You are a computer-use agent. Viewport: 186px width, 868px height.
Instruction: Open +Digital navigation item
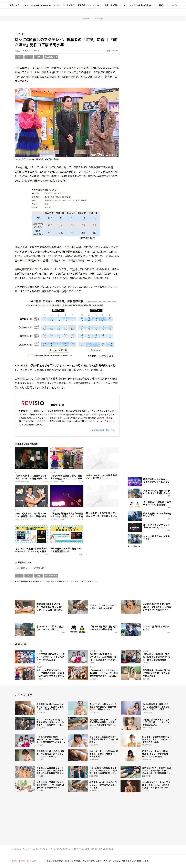click(35, 5)
